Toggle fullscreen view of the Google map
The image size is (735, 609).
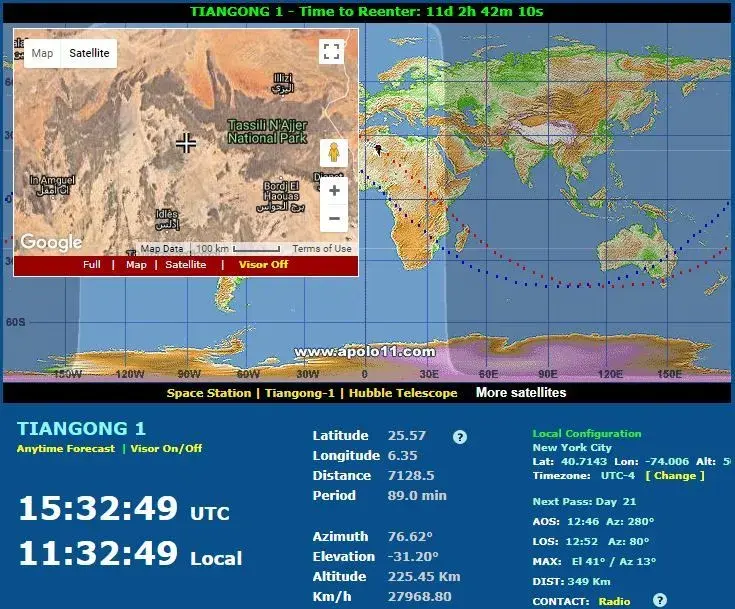[332, 52]
